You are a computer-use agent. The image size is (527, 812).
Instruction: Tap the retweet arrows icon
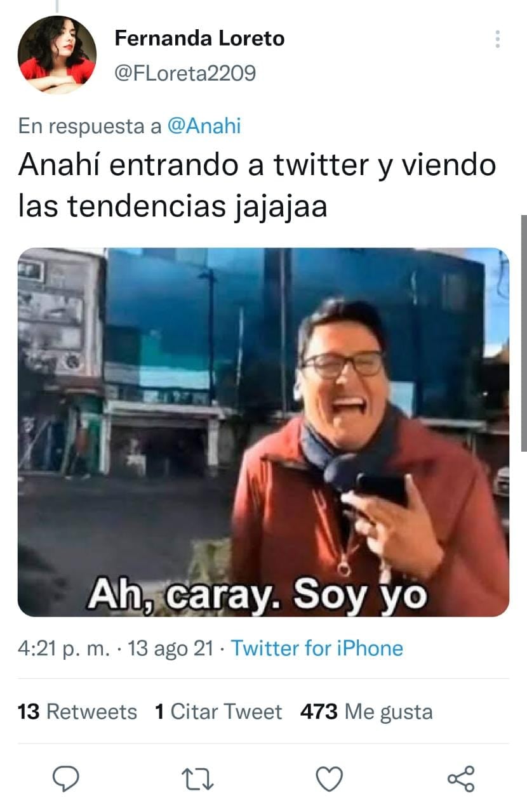click(197, 778)
